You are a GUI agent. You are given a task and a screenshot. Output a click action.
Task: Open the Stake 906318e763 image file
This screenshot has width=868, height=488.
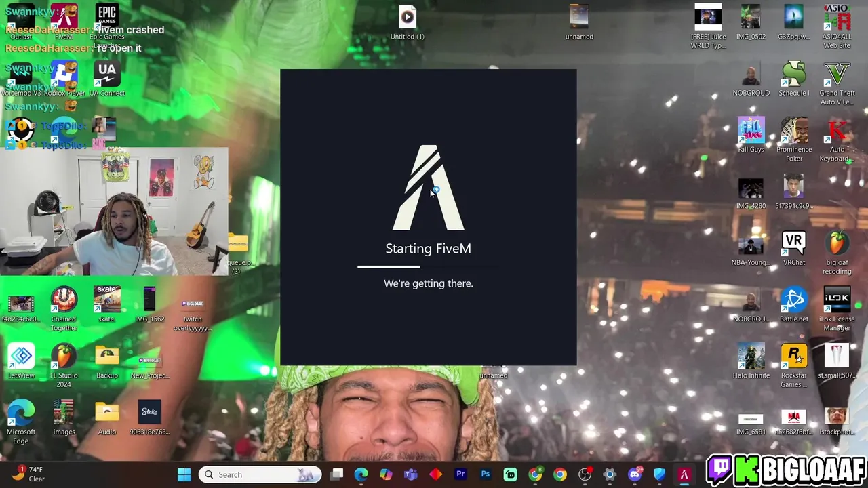coord(150,418)
